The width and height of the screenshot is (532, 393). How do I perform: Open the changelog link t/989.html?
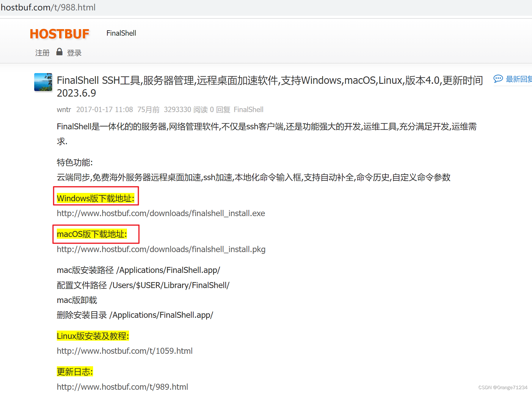(123, 387)
